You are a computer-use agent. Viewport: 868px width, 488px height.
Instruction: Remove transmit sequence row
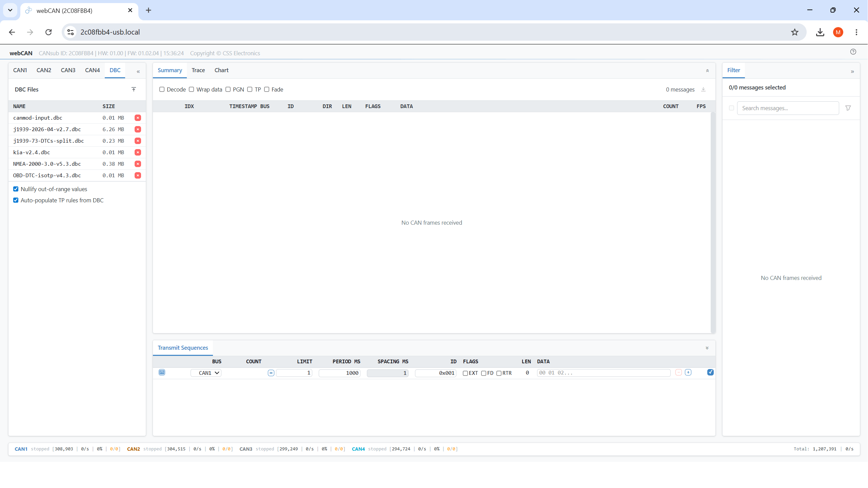click(x=678, y=372)
